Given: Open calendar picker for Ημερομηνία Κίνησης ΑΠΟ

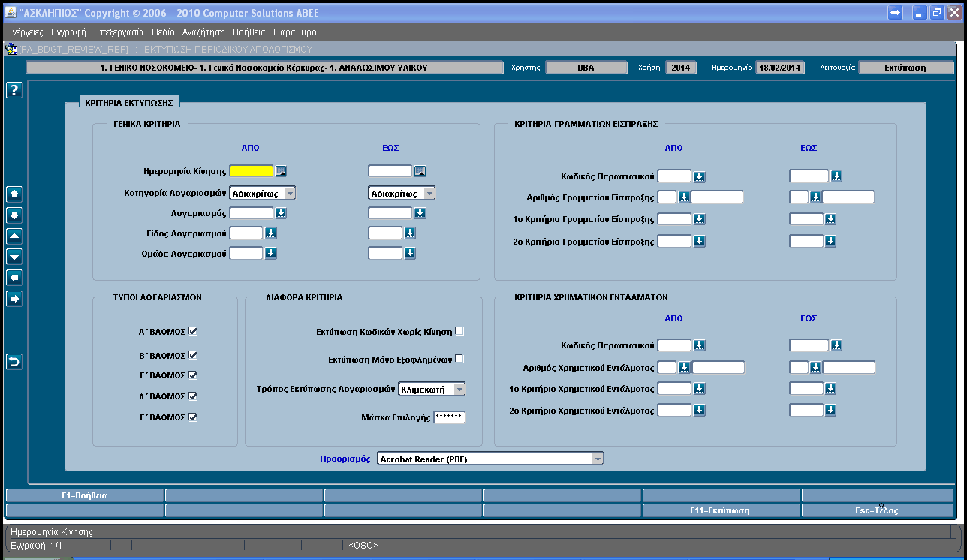Looking at the screenshot, I should (x=281, y=171).
